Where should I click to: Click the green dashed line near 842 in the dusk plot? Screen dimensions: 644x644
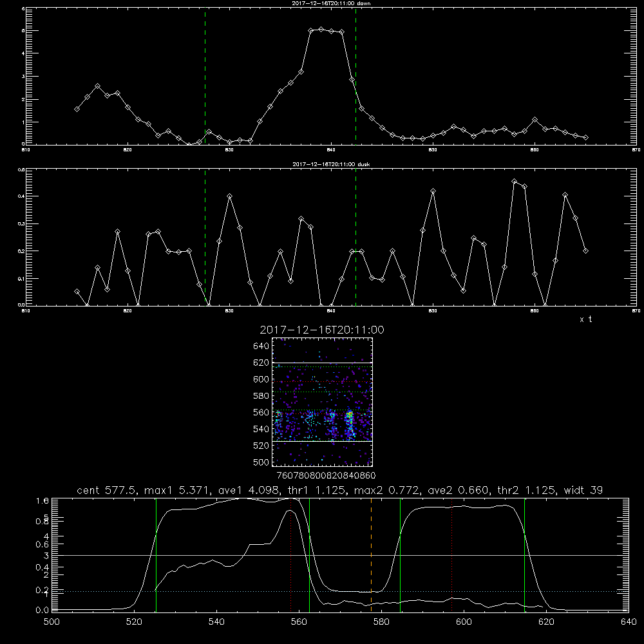[355, 237]
